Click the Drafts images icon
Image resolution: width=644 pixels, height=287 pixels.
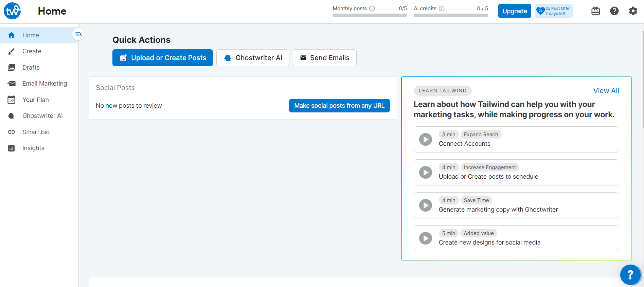pyautogui.click(x=11, y=67)
